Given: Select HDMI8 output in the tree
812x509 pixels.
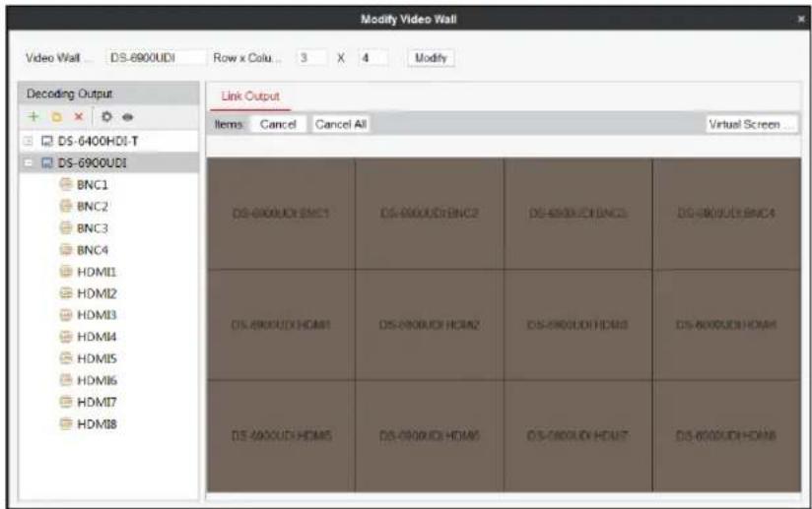Looking at the screenshot, I should [x=97, y=423].
